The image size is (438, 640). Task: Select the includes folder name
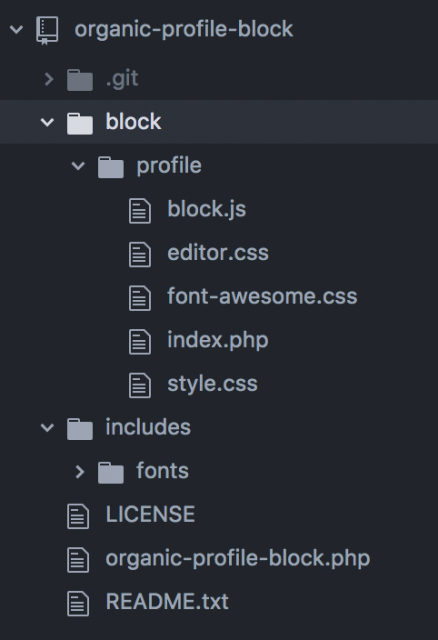pyautogui.click(x=148, y=427)
